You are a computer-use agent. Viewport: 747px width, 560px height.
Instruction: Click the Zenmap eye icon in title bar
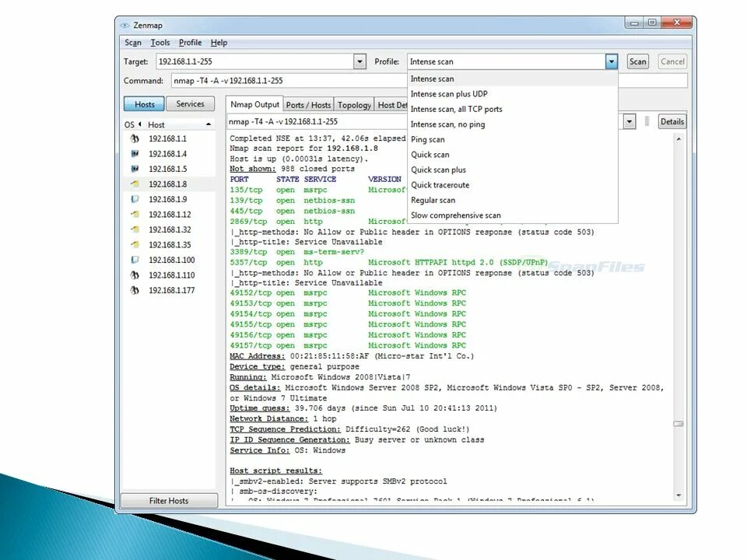(x=124, y=25)
